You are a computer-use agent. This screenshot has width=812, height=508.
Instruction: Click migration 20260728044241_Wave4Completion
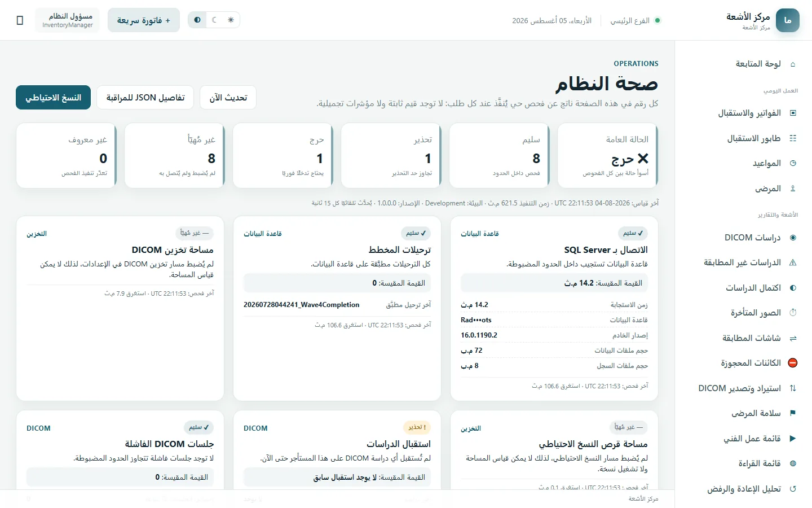pyautogui.click(x=301, y=305)
